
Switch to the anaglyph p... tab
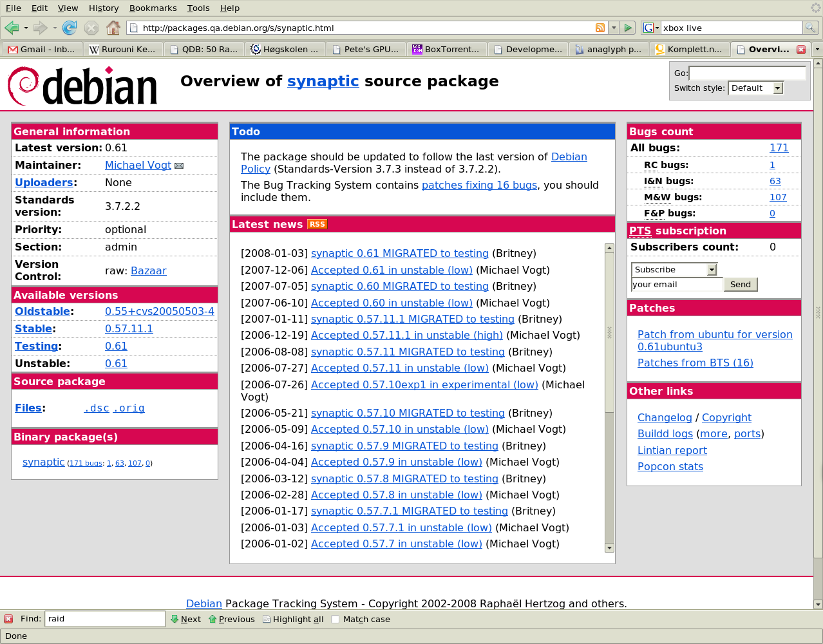(x=609, y=49)
